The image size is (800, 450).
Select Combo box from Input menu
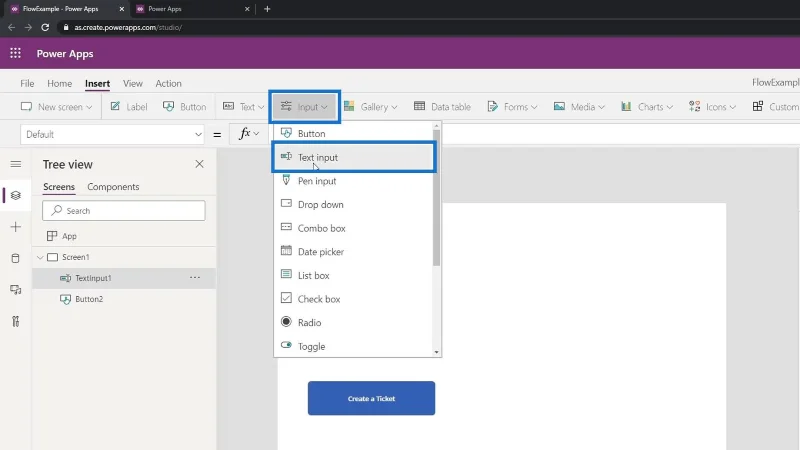click(x=353, y=228)
